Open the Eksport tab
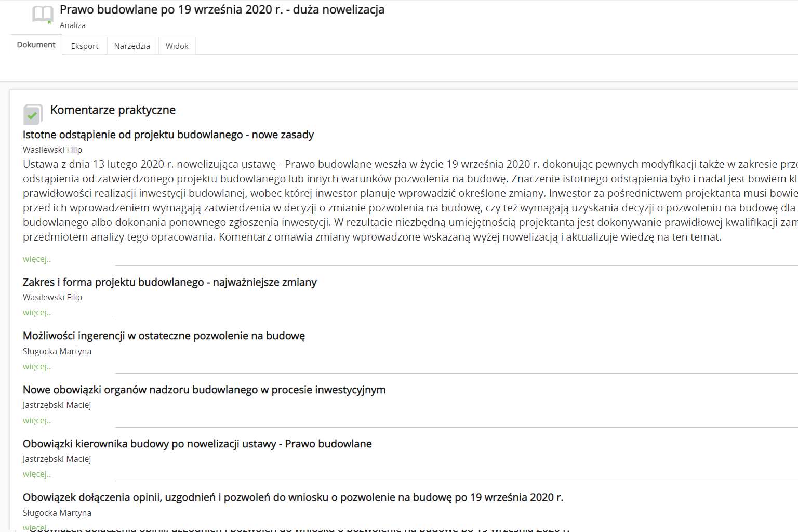This screenshot has width=798, height=532. click(x=85, y=46)
